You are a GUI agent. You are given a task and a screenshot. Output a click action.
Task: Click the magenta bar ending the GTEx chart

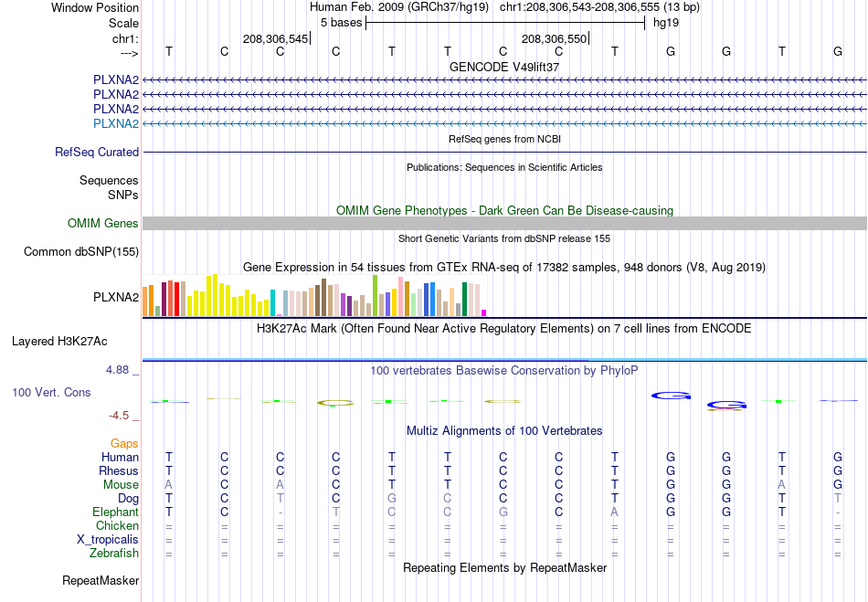pos(484,312)
